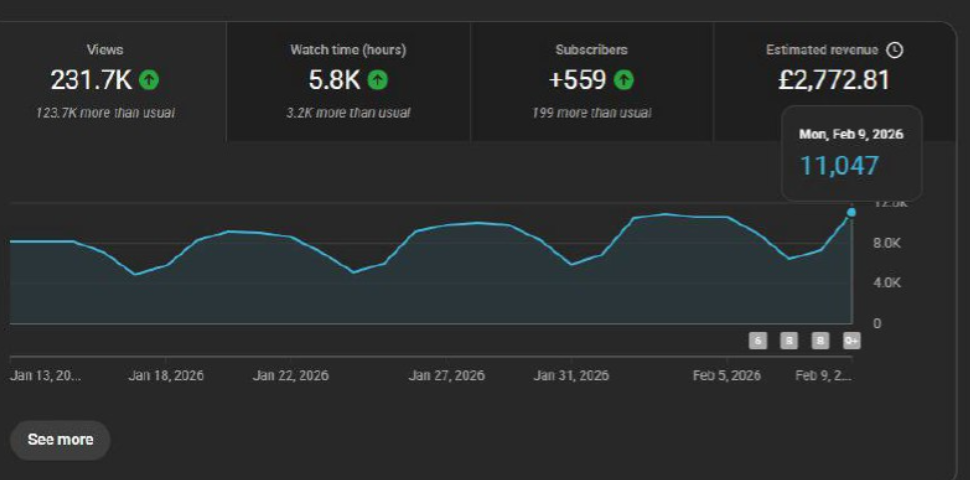Click the green trend arrow next to 5.8K

pos(378,80)
